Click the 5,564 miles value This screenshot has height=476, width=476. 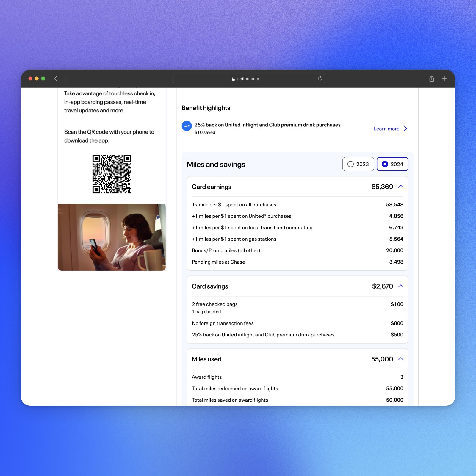[x=396, y=239]
